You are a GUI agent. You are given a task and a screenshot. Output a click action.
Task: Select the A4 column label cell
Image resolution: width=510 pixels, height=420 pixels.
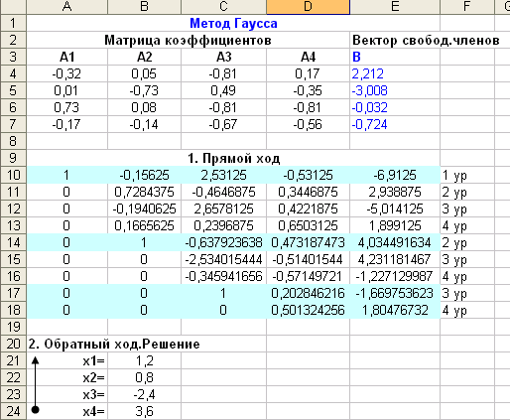coord(308,57)
